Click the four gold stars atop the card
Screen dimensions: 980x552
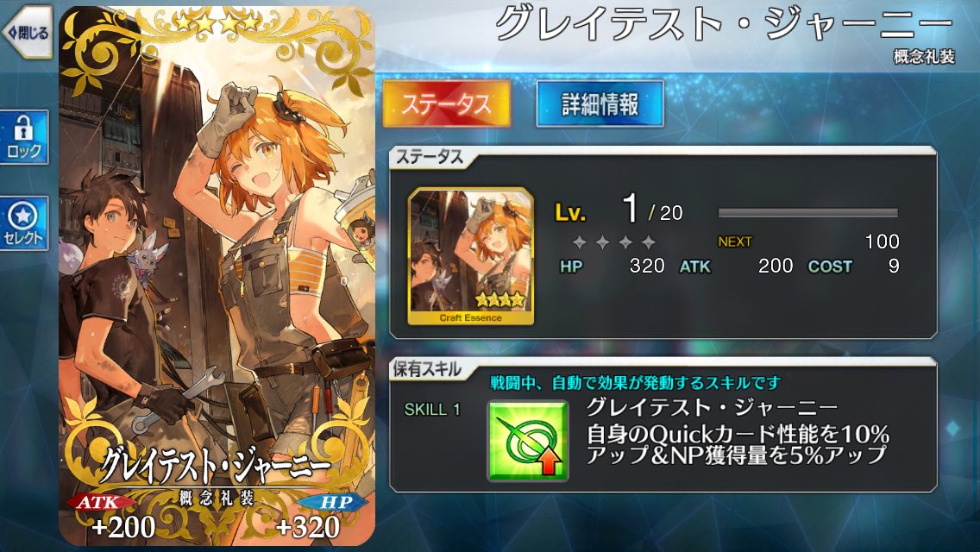tap(217, 24)
